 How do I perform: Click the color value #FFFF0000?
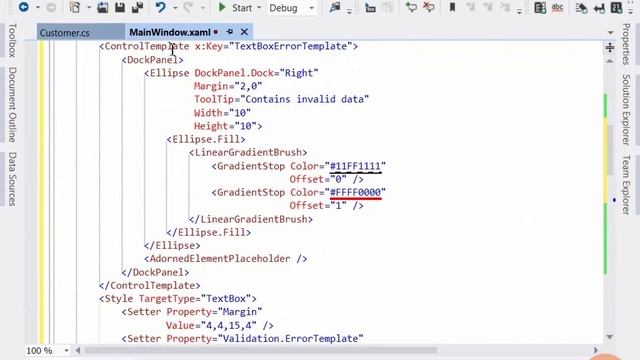[355, 193]
